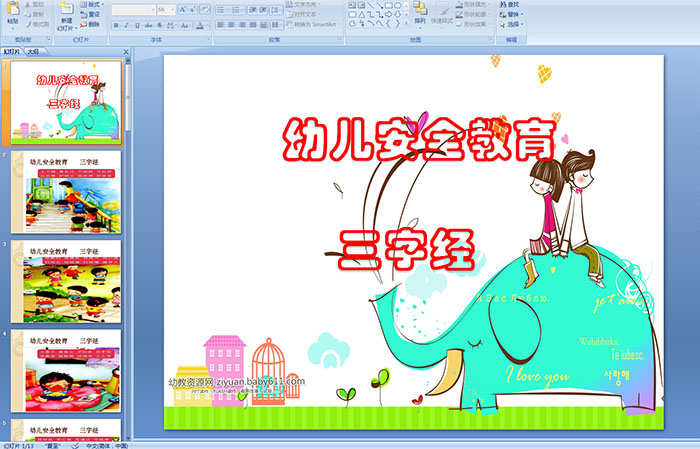Select the Format Painter brush

(28, 24)
